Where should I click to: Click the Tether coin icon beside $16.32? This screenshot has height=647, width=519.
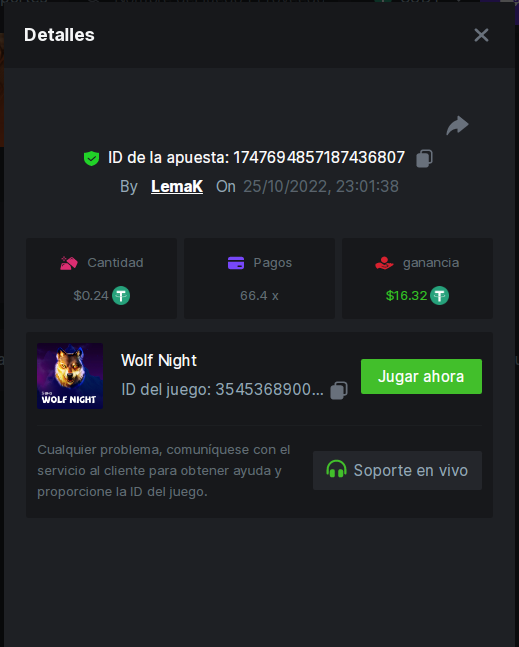(x=439, y=295)
